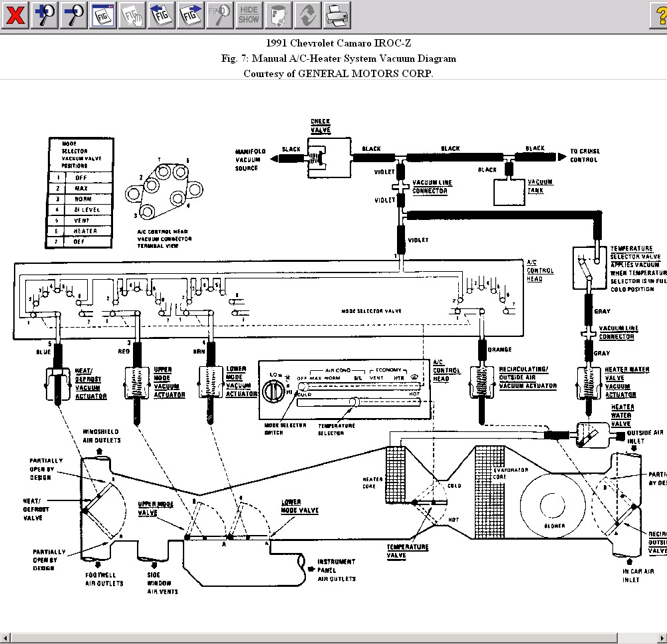
Task: Click the horizontal scrollbar right arrow
Action: pyautogui.click(x=661, y=638)
